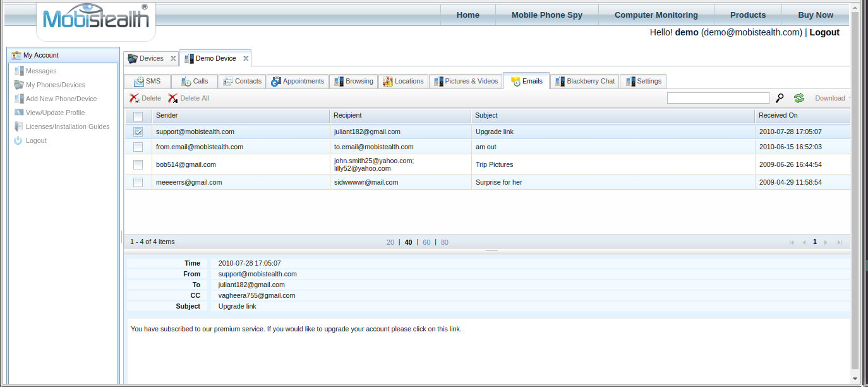The height and width of the screenshot is (387, 868).
Task: Open the Mobile Phone Spy menu
Action: [547, 15]
